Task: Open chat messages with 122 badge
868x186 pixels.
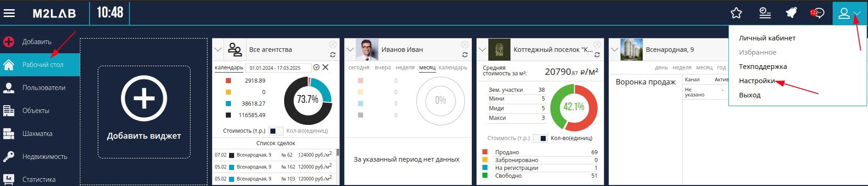Action: pyautogui.click(x=818, y=13)
